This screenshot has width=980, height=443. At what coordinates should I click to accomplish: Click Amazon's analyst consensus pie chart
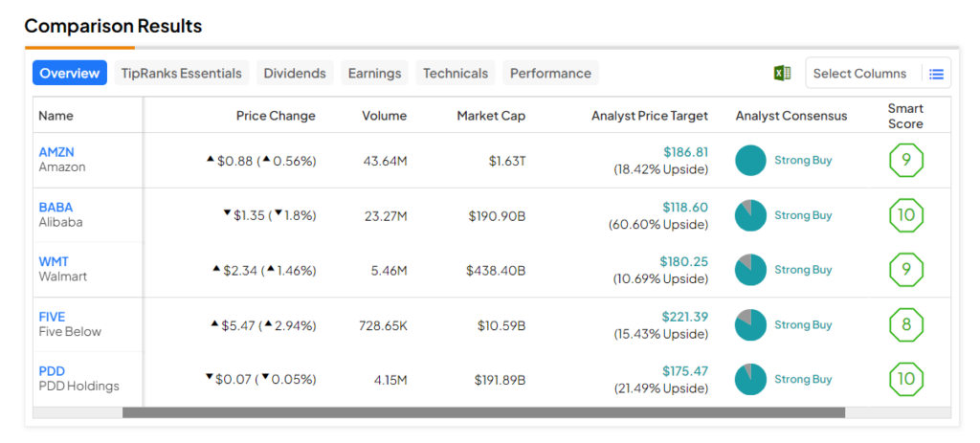coord(750,160)
